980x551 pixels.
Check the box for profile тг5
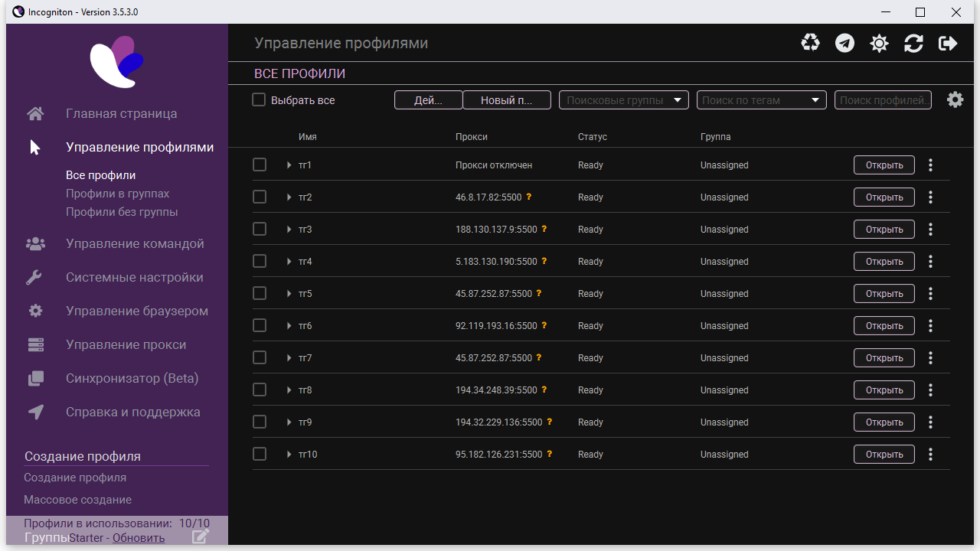(x=260, y=293)
